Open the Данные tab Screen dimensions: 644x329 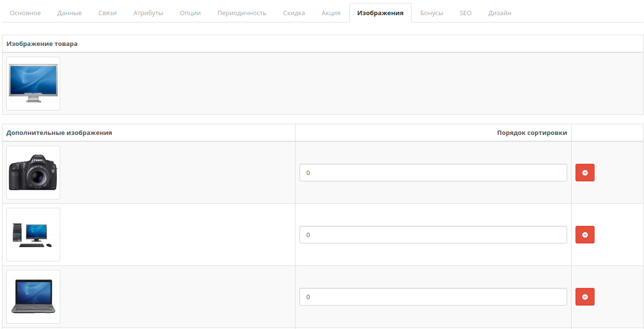tap(69, 13)
